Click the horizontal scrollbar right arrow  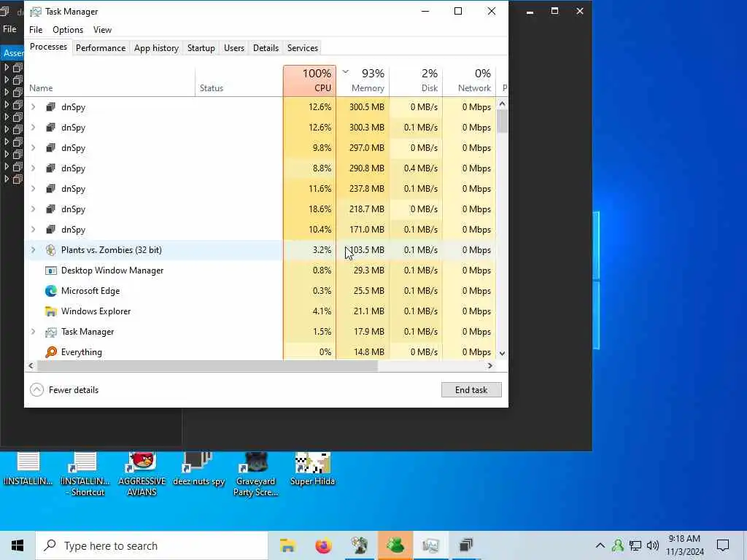tap(489, 366)
